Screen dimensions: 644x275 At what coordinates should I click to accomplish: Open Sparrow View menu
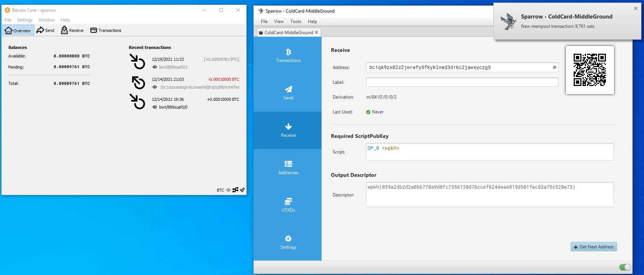[279, 21]
